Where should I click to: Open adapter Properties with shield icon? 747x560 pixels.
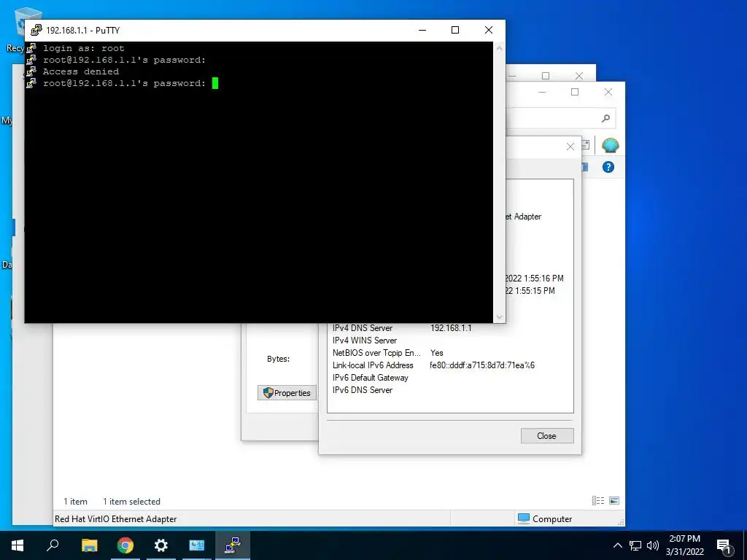[287, 393]
